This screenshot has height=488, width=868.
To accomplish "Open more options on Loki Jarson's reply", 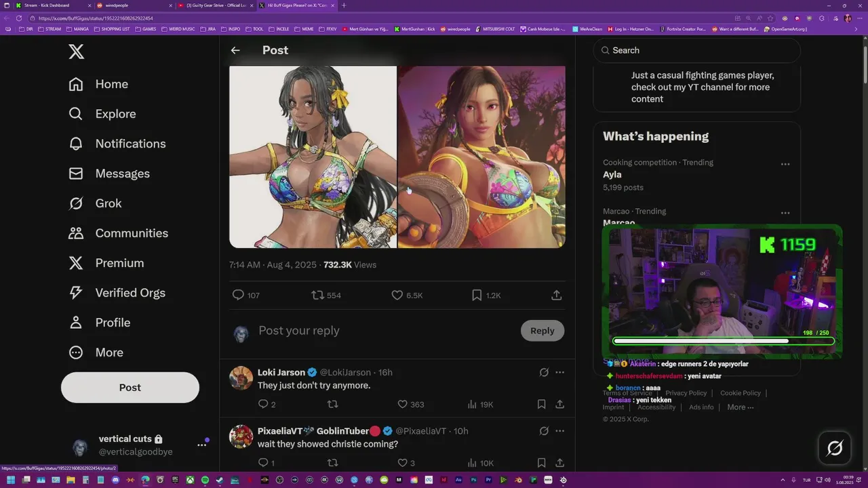I will click(x=559, y=372).
